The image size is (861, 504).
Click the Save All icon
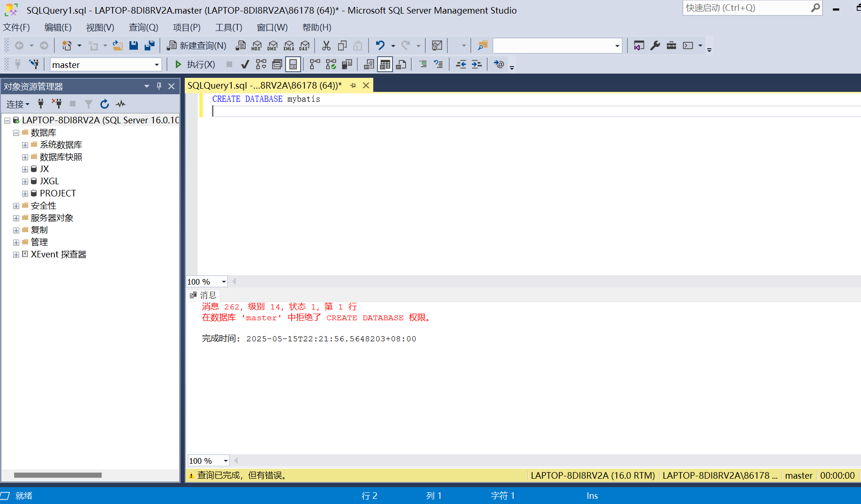pos(150,45)
